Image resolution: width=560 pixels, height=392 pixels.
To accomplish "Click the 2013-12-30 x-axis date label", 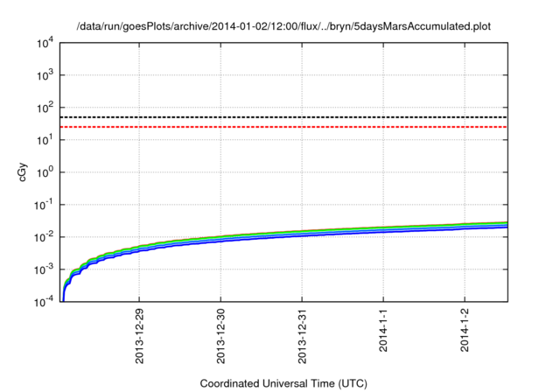I will tap(220, 336).
